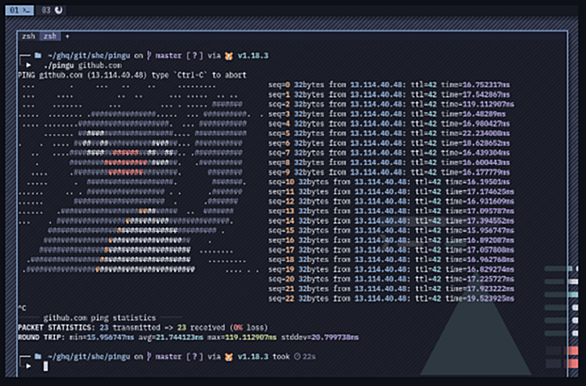The image size is (586, 386).
Task: Click the PACKET STATISTICS label
Action: [56, 328]
